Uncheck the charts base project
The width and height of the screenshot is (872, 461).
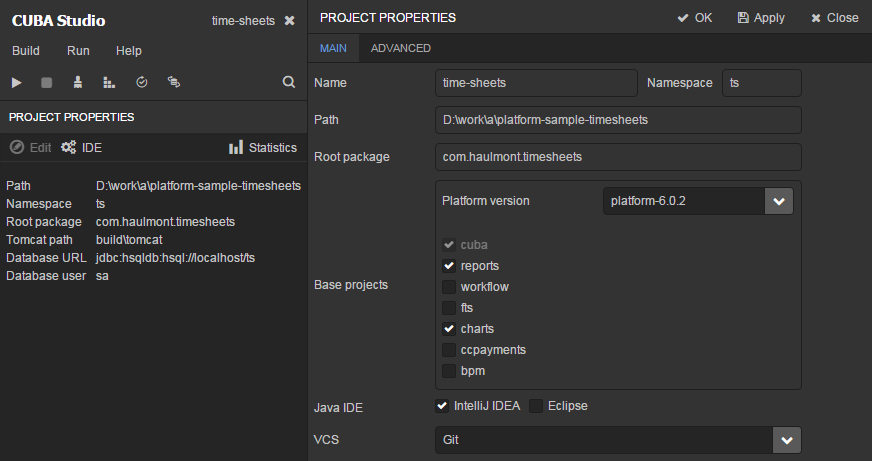pyautogui.click(x=449, y=329)
